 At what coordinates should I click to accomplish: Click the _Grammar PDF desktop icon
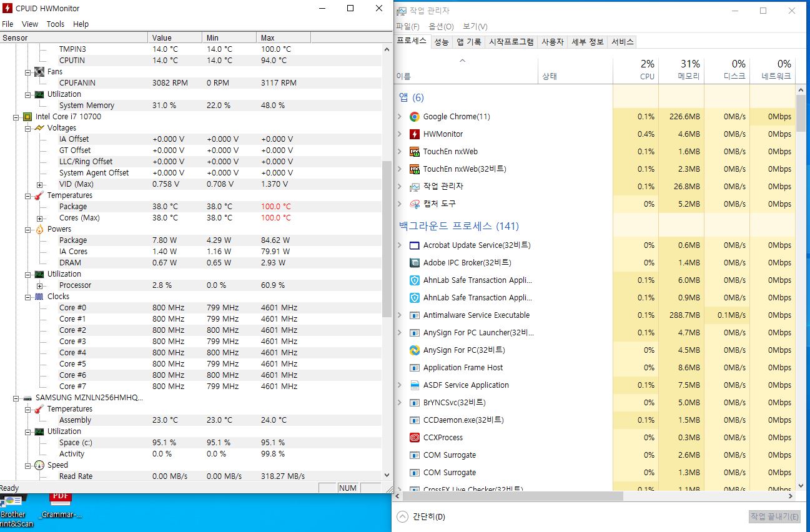61,506
